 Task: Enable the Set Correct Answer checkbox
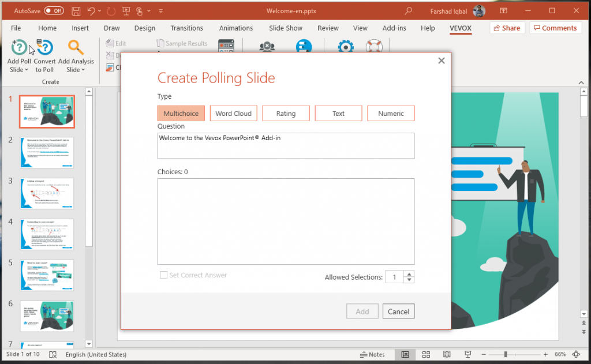[163, 275]
